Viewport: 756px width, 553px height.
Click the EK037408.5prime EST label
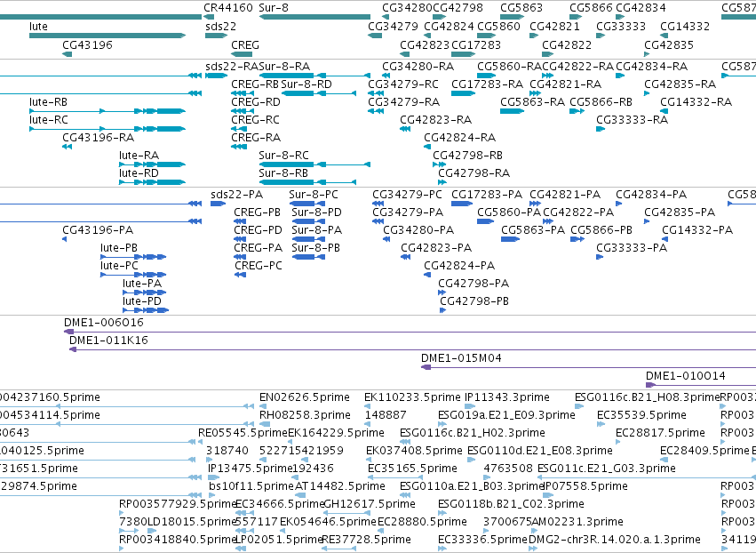tap(414, 451)
